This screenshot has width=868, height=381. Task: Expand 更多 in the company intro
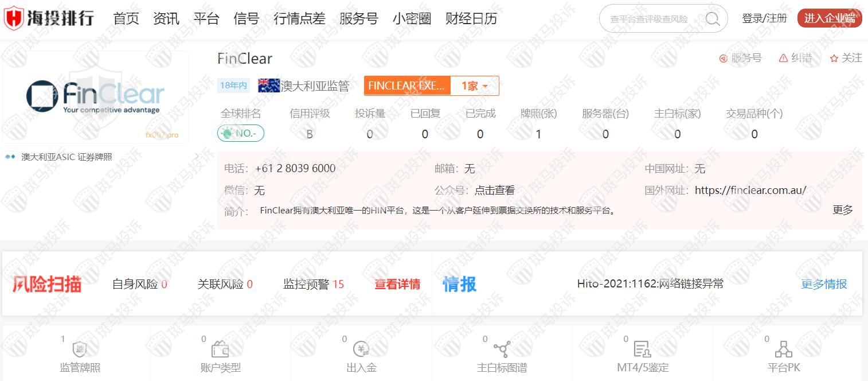click(842, 210)
